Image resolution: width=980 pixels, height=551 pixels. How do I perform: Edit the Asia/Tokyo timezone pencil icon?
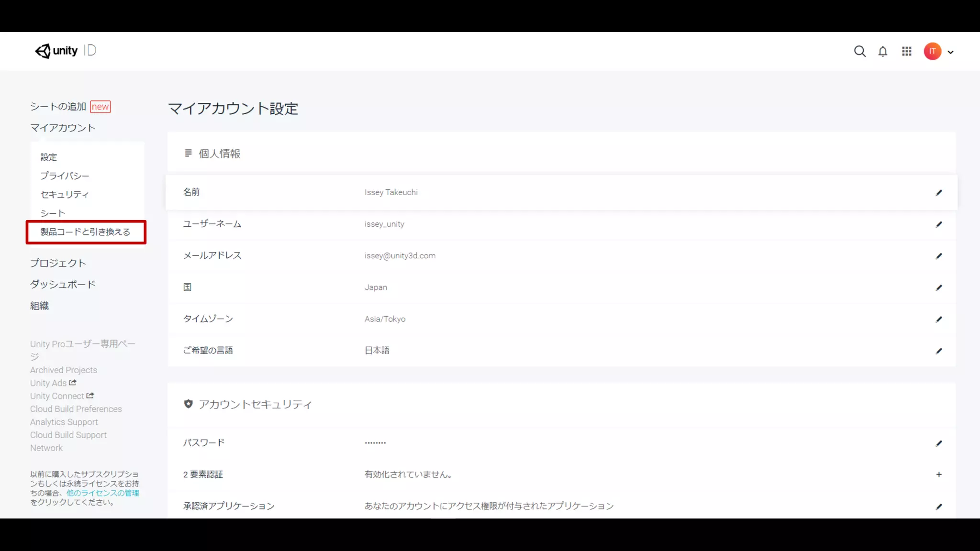click(938, 319)
